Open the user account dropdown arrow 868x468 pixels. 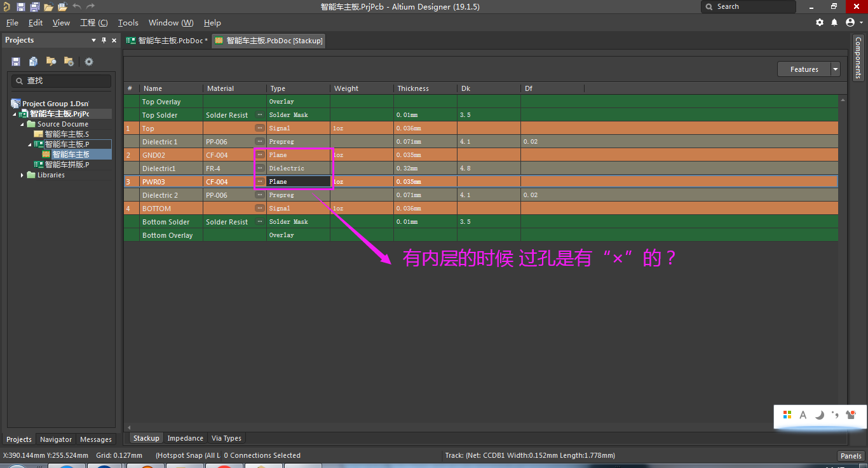tap(862, 22)
